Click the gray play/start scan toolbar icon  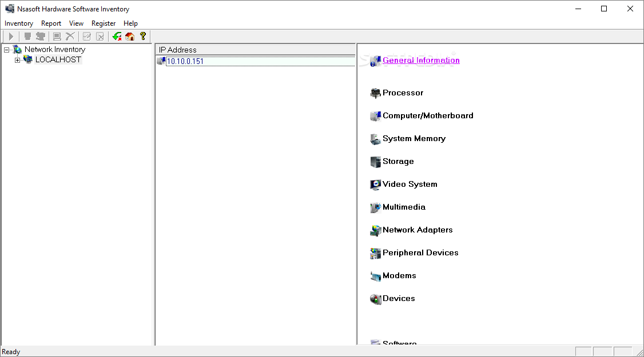coord(11,37)
